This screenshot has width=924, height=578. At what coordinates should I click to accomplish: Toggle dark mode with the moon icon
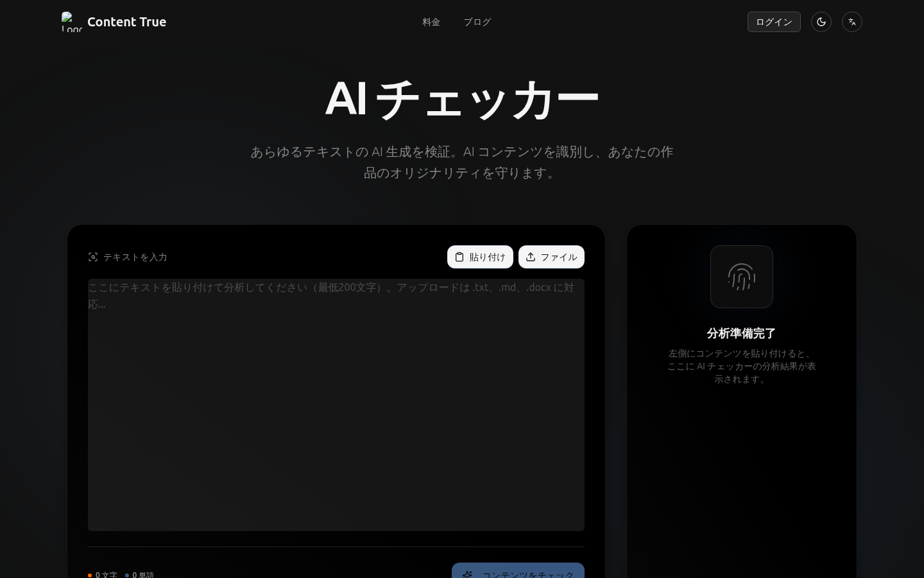pyautogui.click(x=821, y=22)
